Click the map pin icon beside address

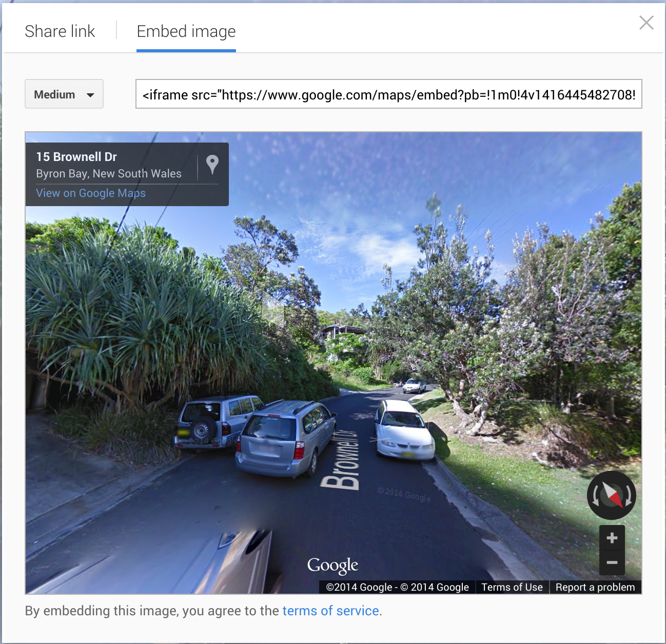pyautogui.click(x=212, y=165)
